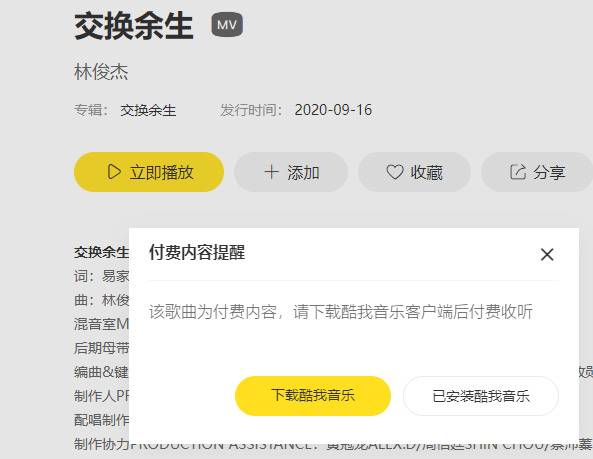Open artist page for 林俊杰
This screenshot has width=593, height=459.
[x=101, y=72]
